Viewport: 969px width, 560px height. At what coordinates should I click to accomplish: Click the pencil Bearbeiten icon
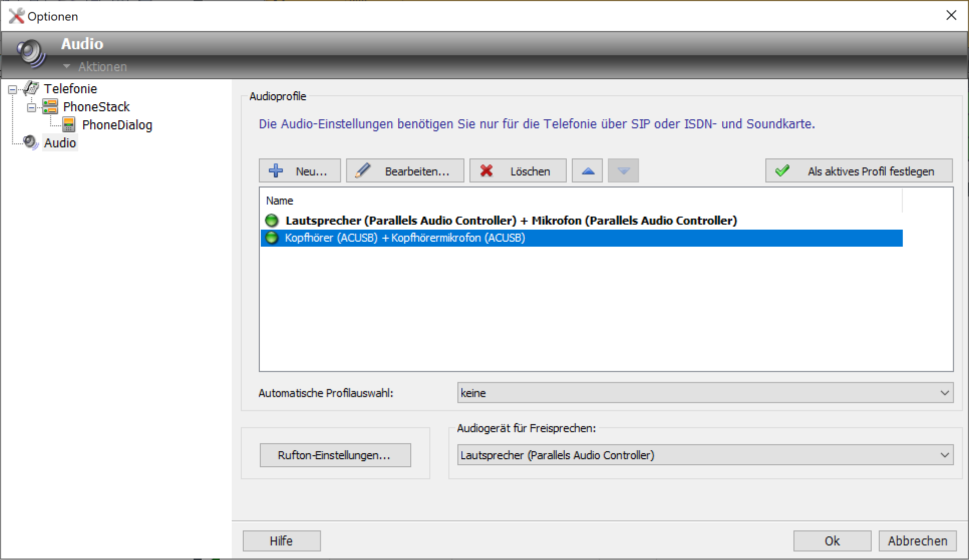(363, 171)
